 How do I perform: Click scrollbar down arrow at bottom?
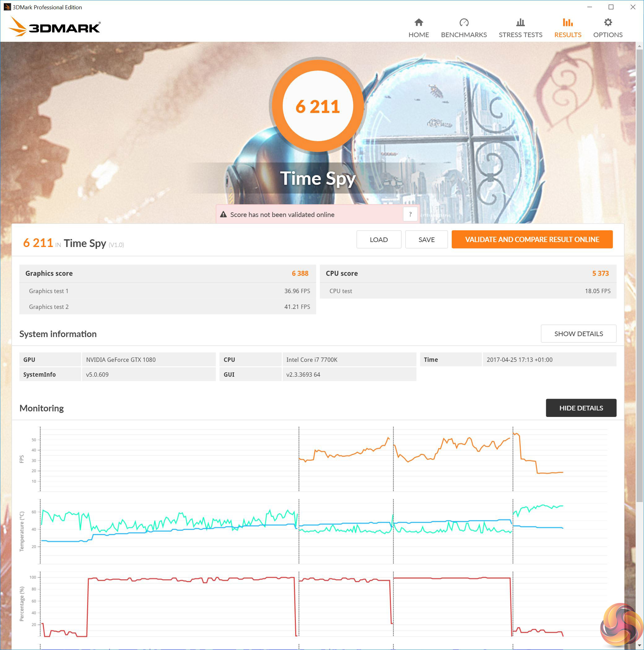tap(639, 646)
